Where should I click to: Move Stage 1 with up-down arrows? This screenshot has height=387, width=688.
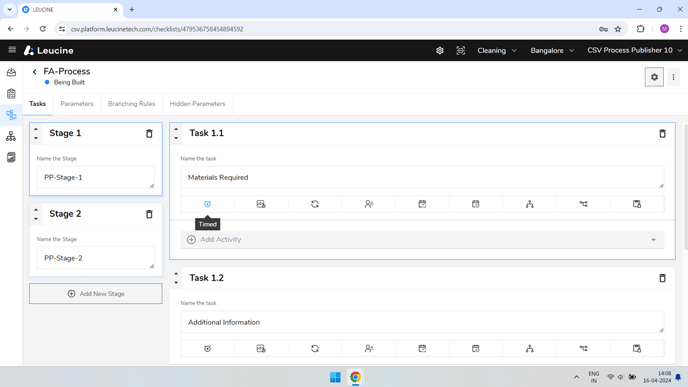36,133
